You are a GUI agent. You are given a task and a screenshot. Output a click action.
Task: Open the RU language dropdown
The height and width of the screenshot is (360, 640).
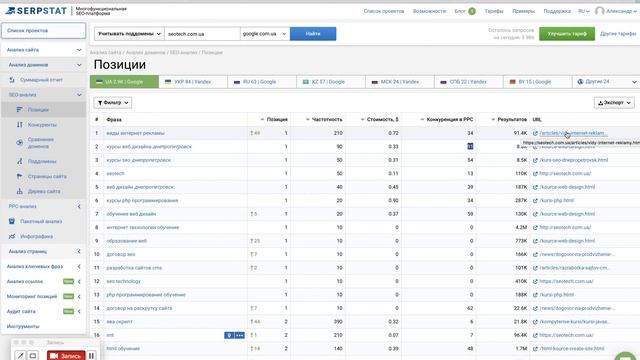point(584,11)
